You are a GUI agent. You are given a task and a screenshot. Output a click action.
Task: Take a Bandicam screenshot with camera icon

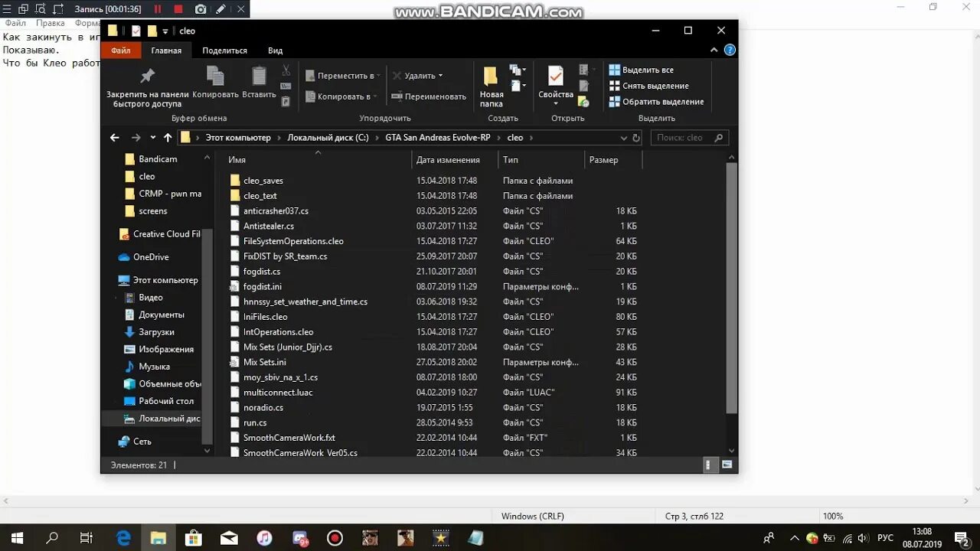201,9
